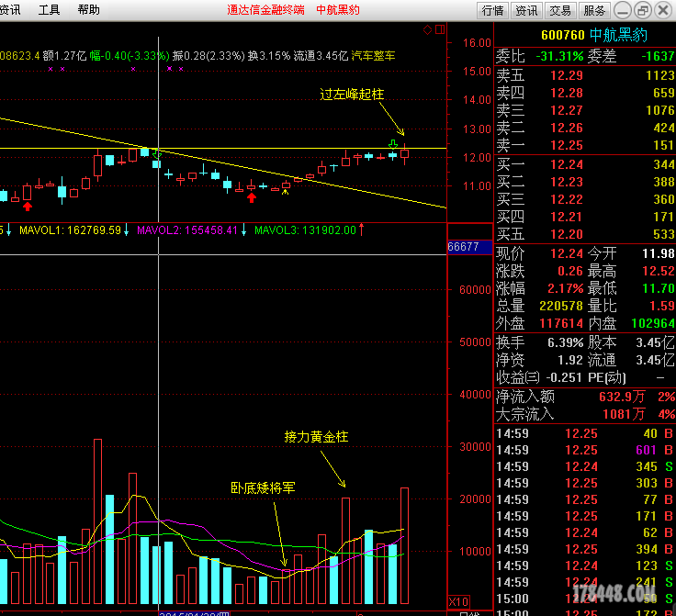The width and height of the screenshot is (676, 616).
Task: Click the 最高 value 12.52
Action: tap(659, 271)
